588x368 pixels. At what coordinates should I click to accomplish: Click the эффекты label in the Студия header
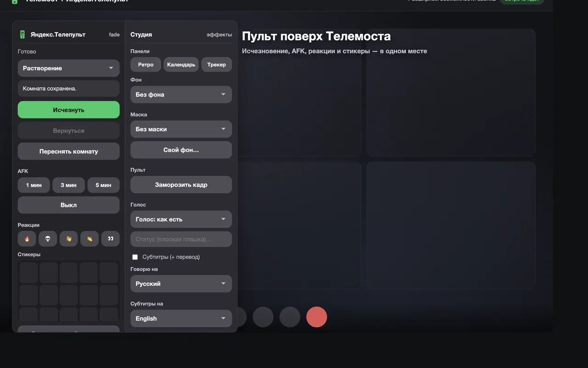(x=219, y=34)
